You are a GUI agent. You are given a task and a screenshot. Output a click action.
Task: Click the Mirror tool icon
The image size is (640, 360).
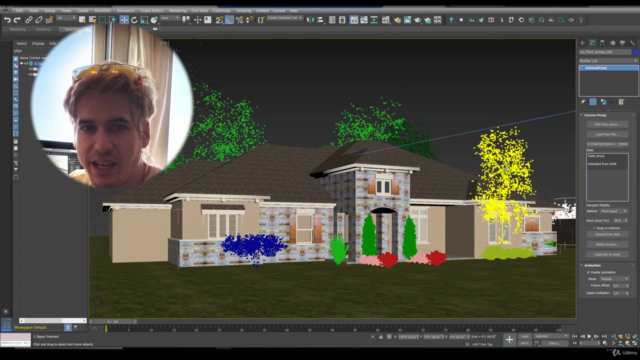click(311, 20)
